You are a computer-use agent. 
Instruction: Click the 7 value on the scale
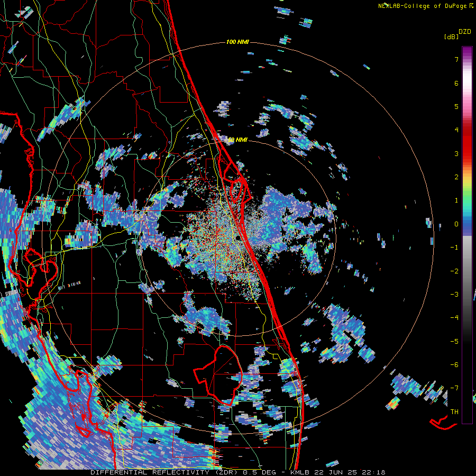[456, 59]
